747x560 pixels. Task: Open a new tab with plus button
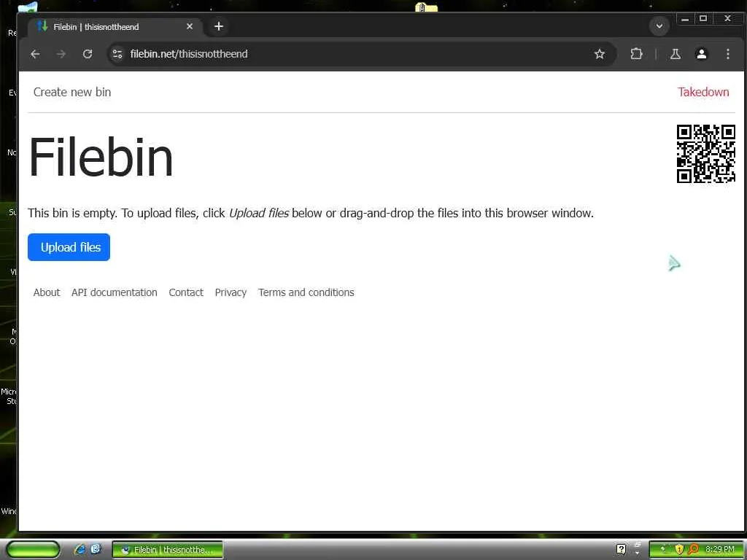pos(219,26)
